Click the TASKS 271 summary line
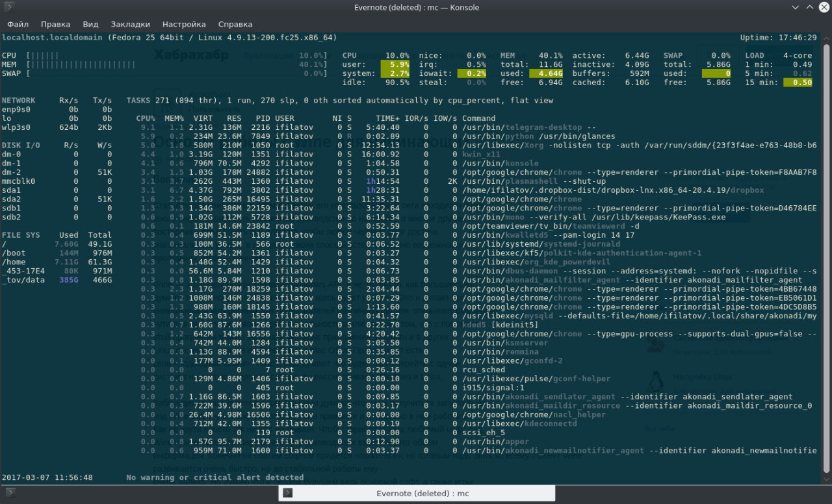Screen dimensions: 832x504 (340, 101)
